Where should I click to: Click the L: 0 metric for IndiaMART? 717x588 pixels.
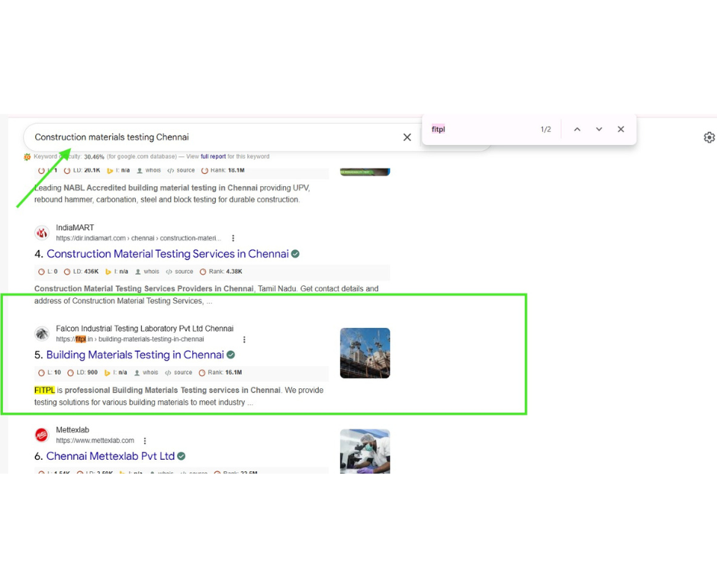click(49, 272)
